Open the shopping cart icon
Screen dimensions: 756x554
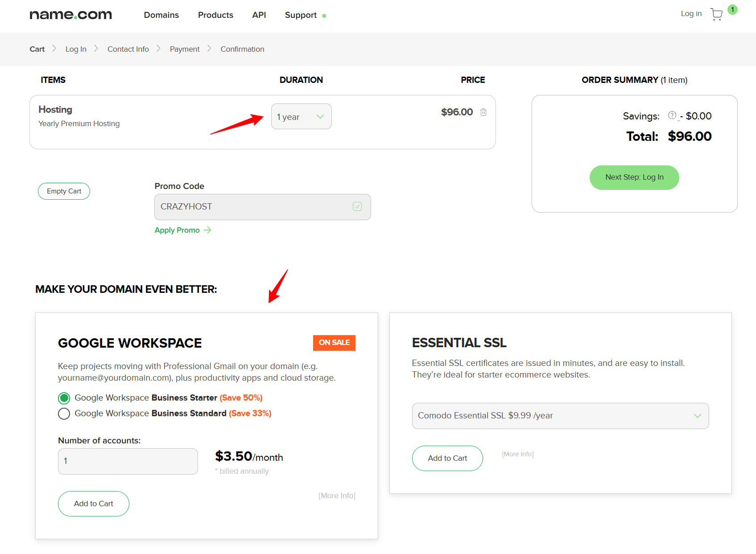point(716,15)
